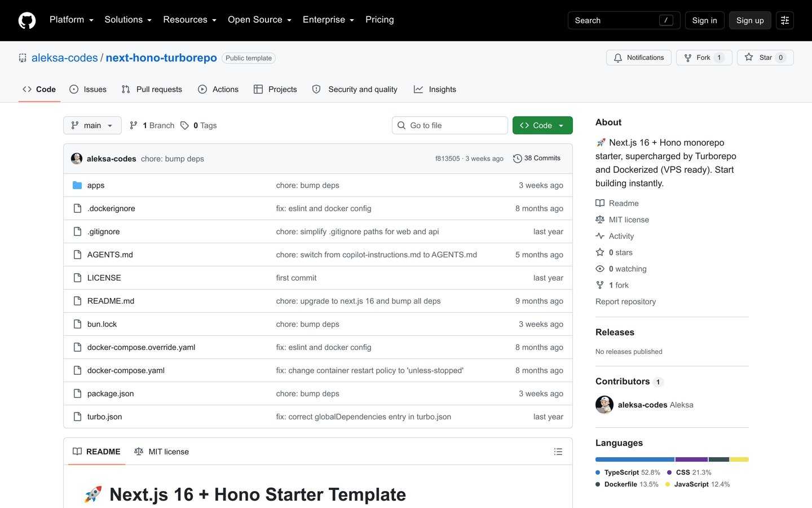The height and width of the screenshot is (508, 812).
Task: Switch to the Security and quality tab
Action: pyautogui.click(x=355, y=89)
